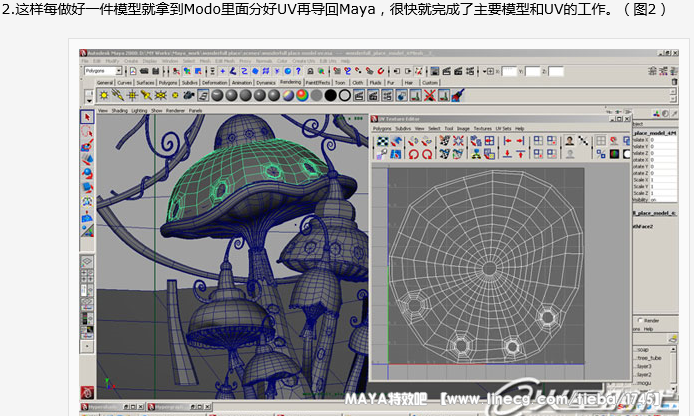Switch to the General shelf tab
The image size is (694, 416).
(105, 83)
